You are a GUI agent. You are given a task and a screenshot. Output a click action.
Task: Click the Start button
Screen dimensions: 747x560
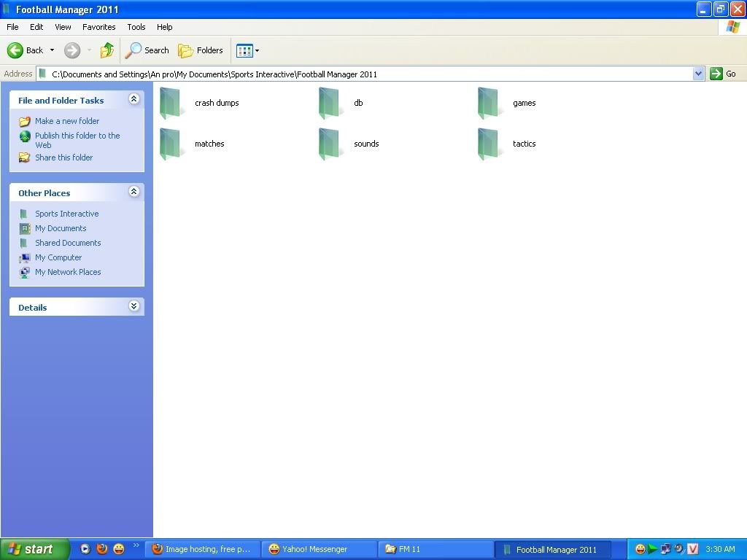pos(34,549)
